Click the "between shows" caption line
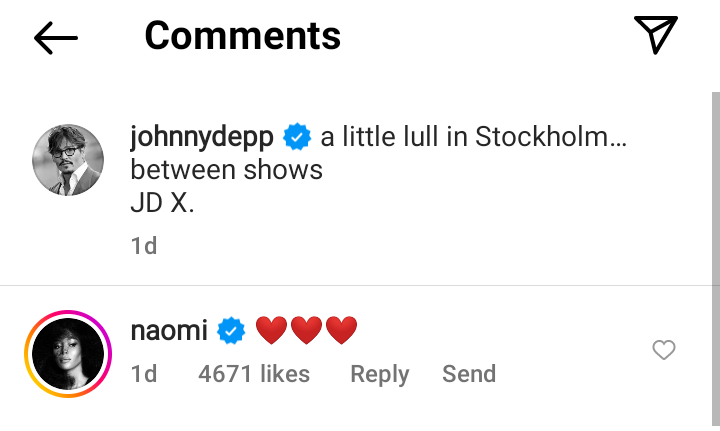Viewport: 720px width, 431px height. click(x=226, y=169)
